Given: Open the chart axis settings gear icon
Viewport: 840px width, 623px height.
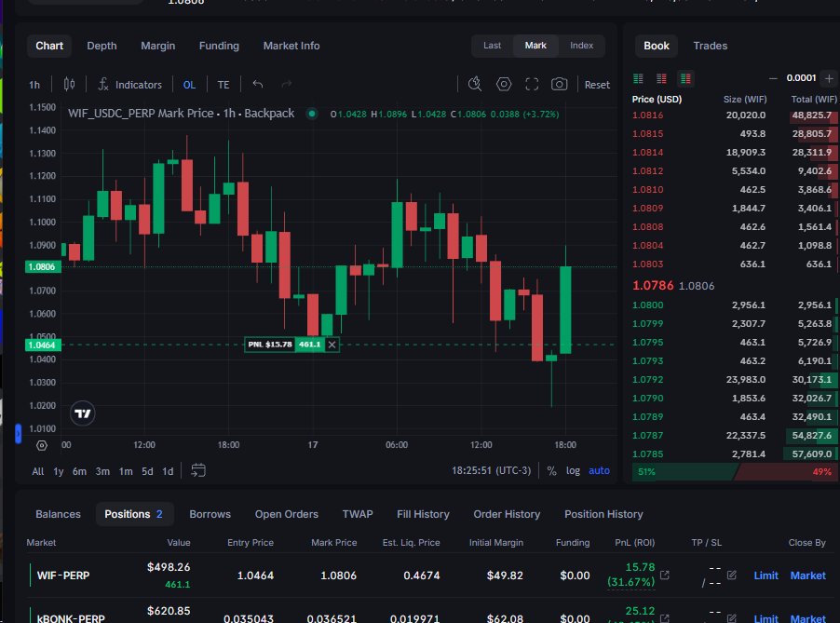Looking at the screenshot, I should click(42, 445).
